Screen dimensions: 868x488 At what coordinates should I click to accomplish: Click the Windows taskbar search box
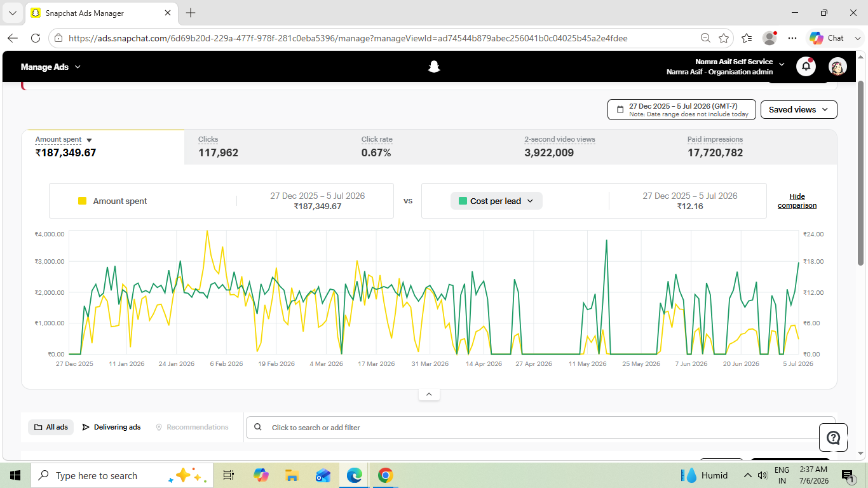(121, 475)
